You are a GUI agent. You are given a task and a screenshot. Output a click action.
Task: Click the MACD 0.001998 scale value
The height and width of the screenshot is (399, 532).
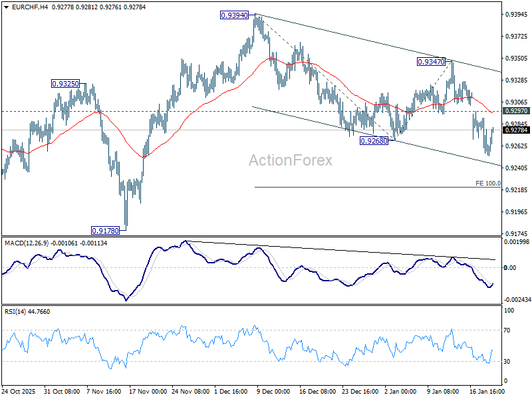(x=517, y=241)
